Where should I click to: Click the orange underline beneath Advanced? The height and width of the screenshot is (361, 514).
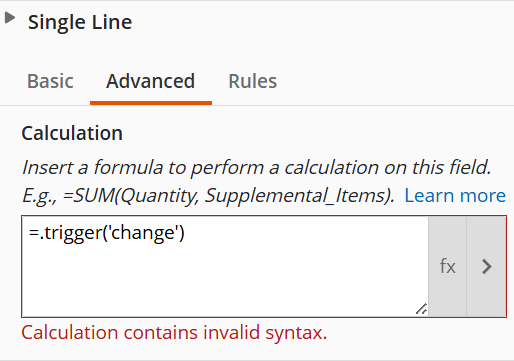(x=151, y=103)
